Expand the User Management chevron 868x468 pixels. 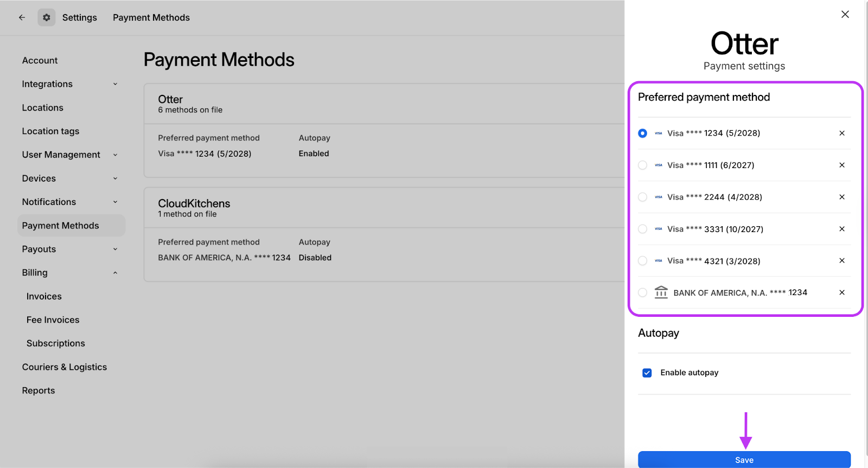click(115, 155)
